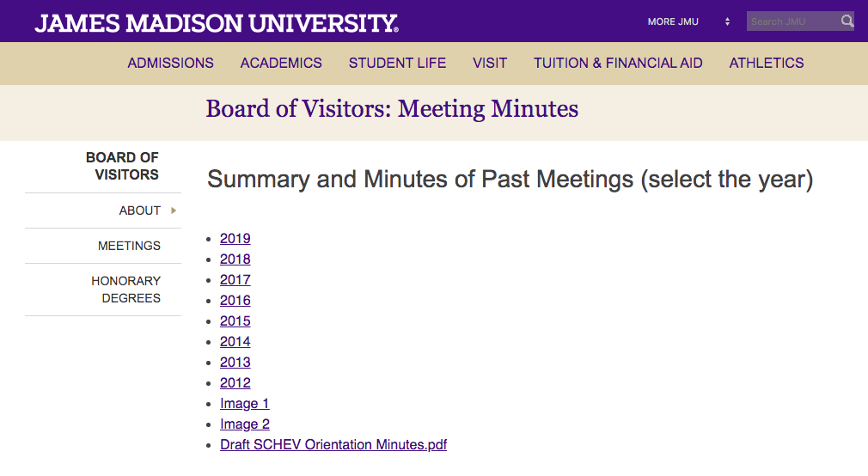This screenshot has height=476, width=868.
Task: Expand the ABOUT submenu arrow
Action: pyautogui.click(x=174, y=211)
